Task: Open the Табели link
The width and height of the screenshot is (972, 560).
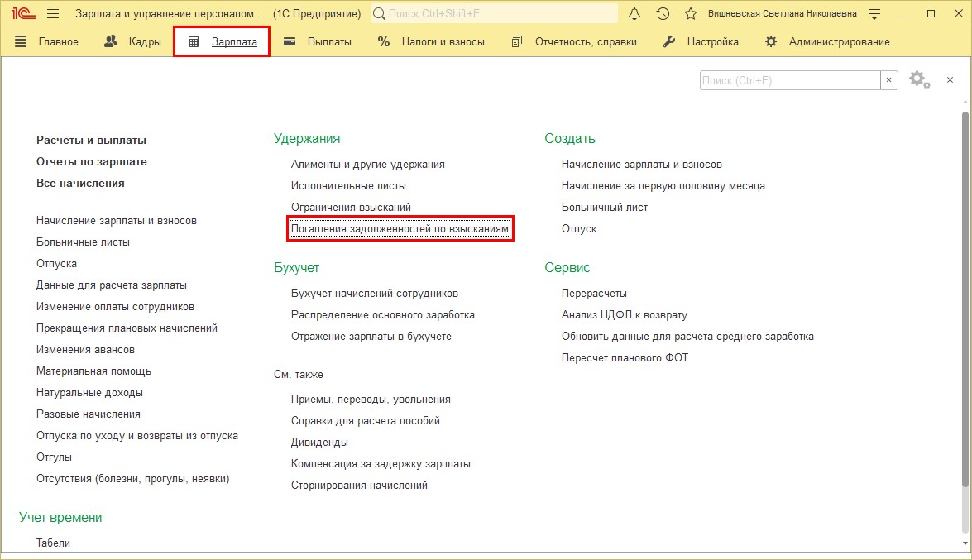Action: point(53,543)
